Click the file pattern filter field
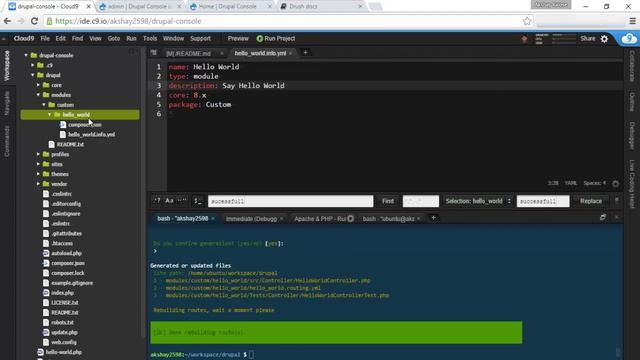The image size is (640, 360). [x=420, y=201]
